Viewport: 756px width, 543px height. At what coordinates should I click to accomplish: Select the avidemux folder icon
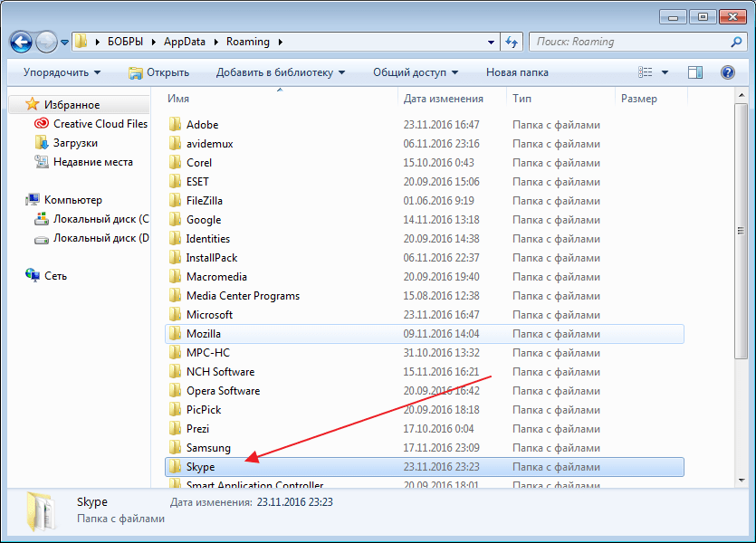coord(175,144)
